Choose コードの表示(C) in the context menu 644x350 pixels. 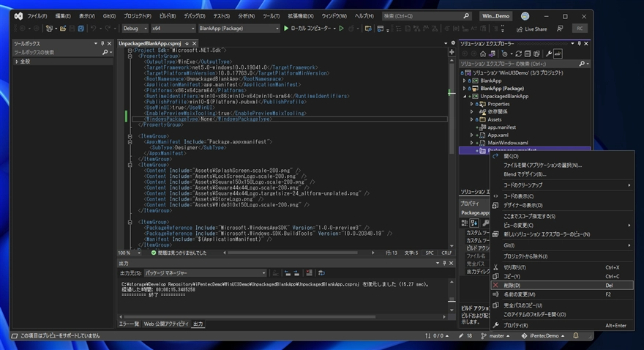[x=562, y=196]
